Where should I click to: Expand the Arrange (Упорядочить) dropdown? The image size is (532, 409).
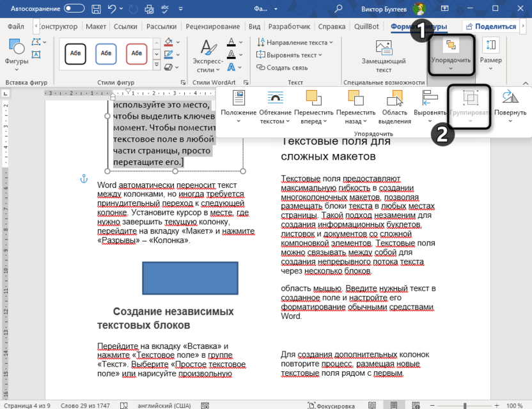451,53
